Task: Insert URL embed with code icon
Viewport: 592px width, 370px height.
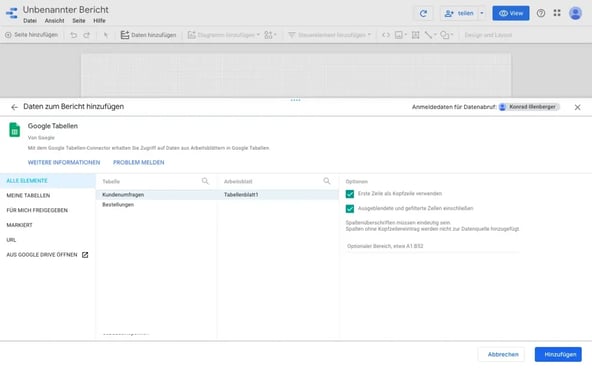Action: (x=386, y=35)
